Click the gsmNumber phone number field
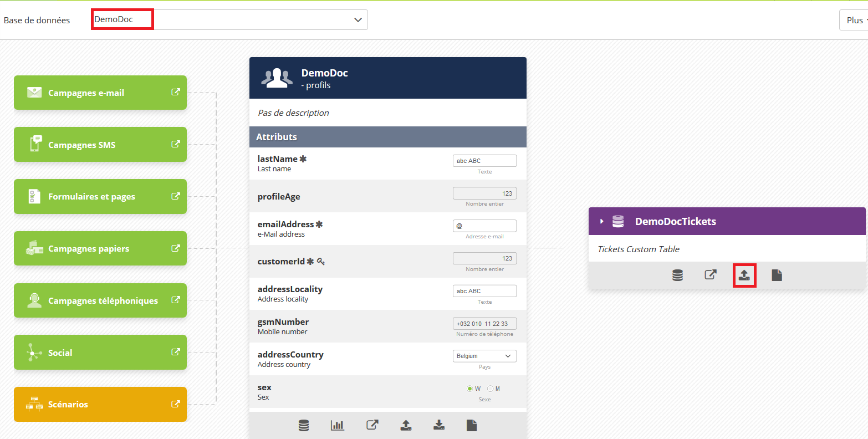The height and width of the screenshot is (439, 868). click(x=484, y=324)
